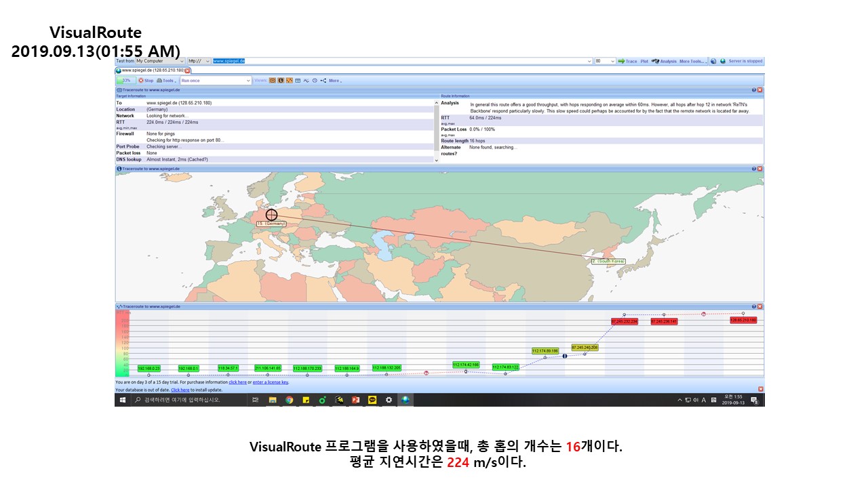Toggle the topology nodes view icon
Screen dimensions: 868x488
(x=323, y=81)
